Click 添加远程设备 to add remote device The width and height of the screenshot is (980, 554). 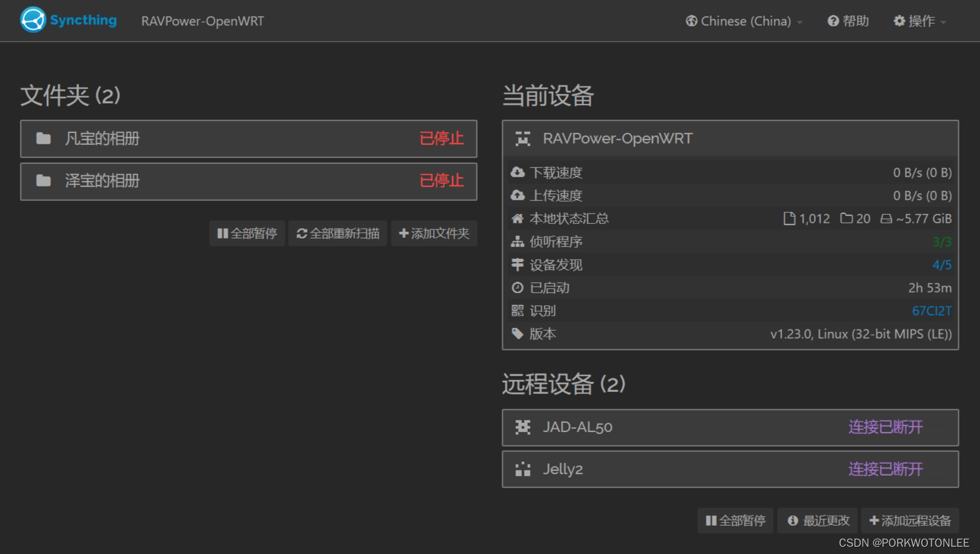(909, 520)
